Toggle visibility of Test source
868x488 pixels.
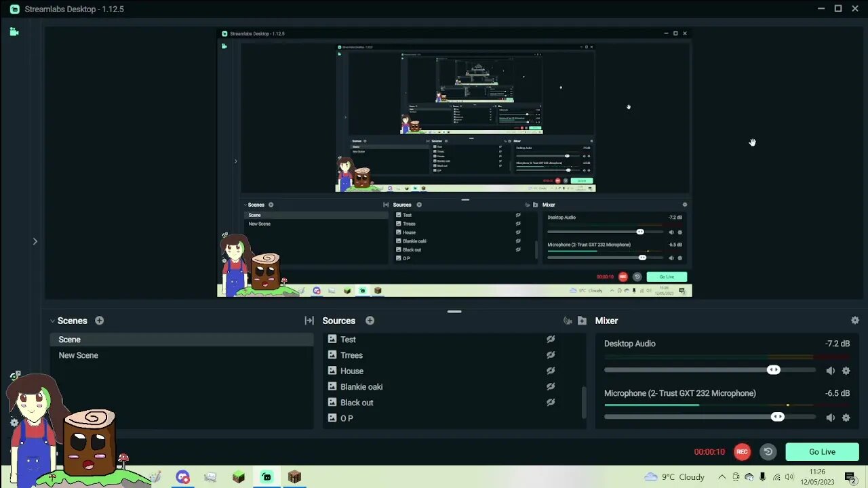[x=551, y=340]
